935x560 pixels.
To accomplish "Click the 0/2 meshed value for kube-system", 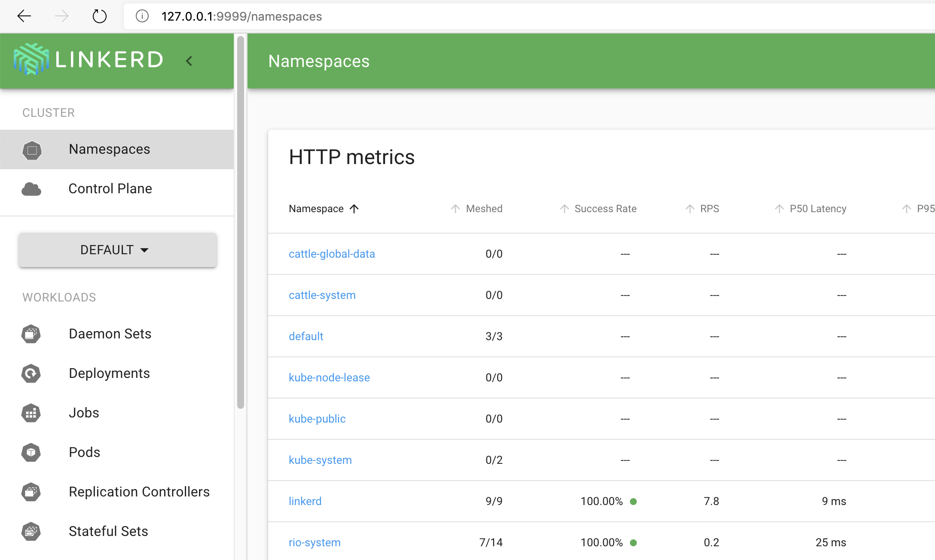I will (494, 460).
